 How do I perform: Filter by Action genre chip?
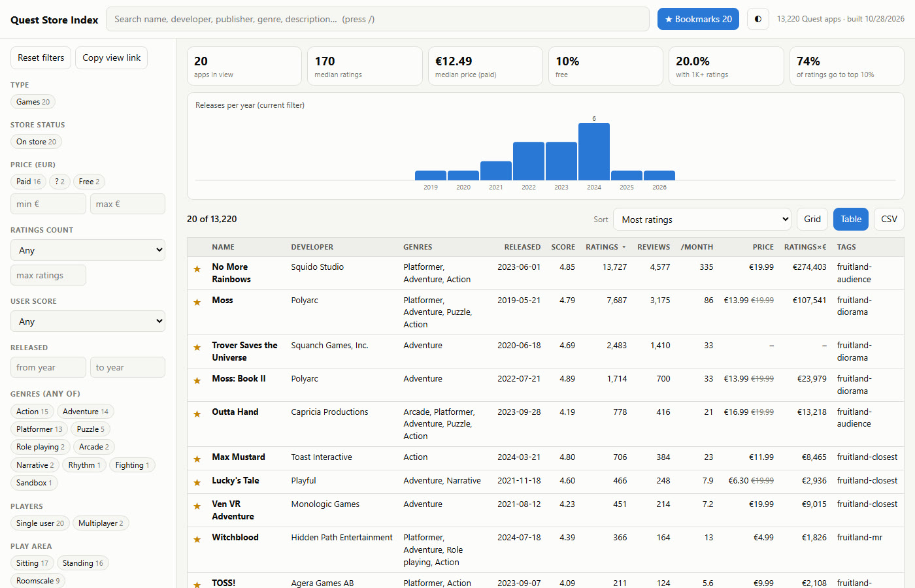point(32,412)
